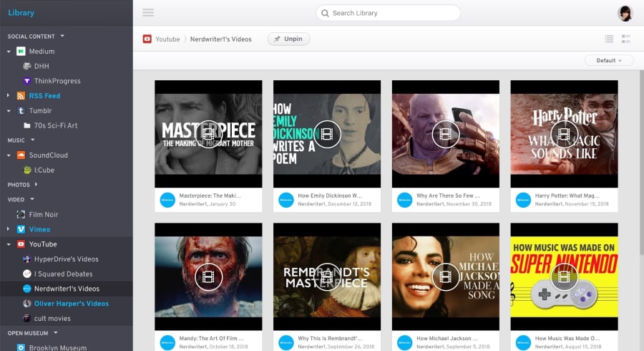This screenshot has width=644, height=351.
Task: Click the I Squared Debates avatar icon
Action: (27, 274)
